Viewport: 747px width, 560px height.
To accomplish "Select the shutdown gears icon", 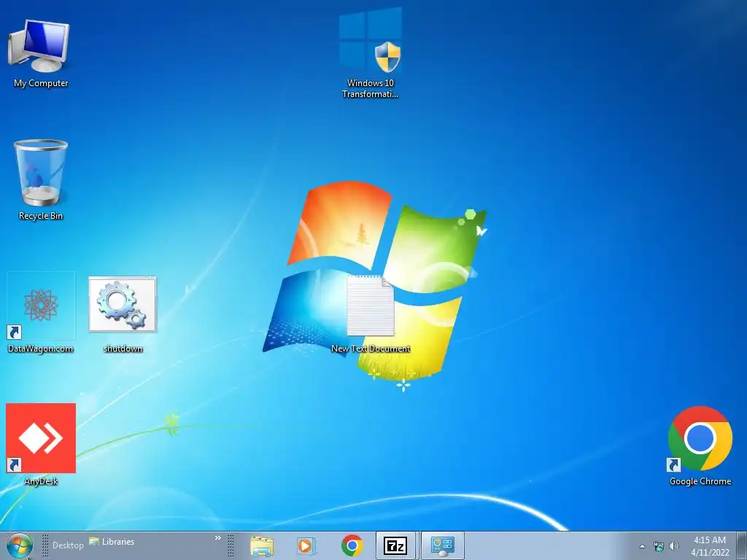I will 123,304.
